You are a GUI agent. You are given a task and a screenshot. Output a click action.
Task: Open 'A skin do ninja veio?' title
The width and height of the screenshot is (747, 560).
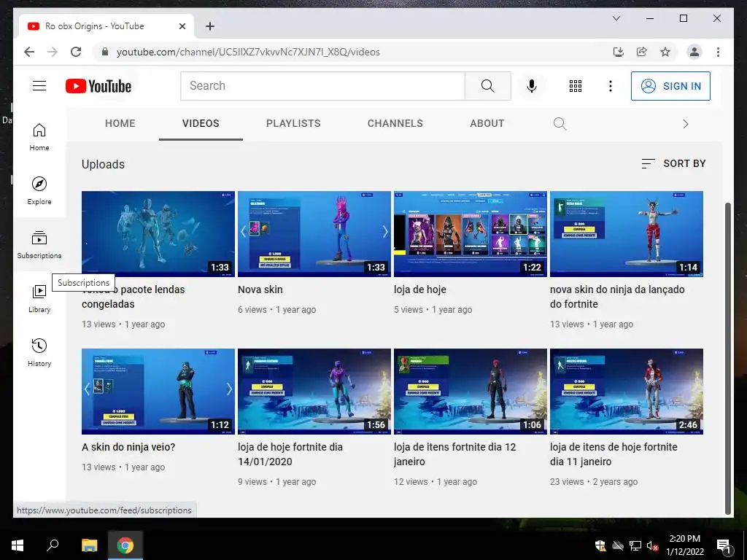(128, 447)
